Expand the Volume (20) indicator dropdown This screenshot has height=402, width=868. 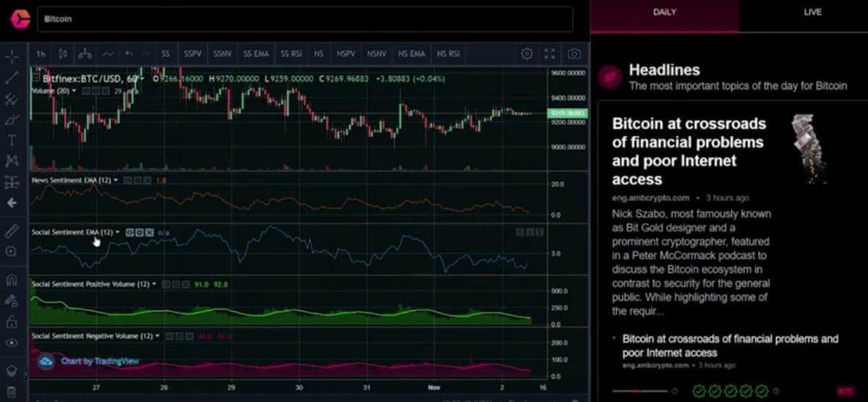point(74,91)
